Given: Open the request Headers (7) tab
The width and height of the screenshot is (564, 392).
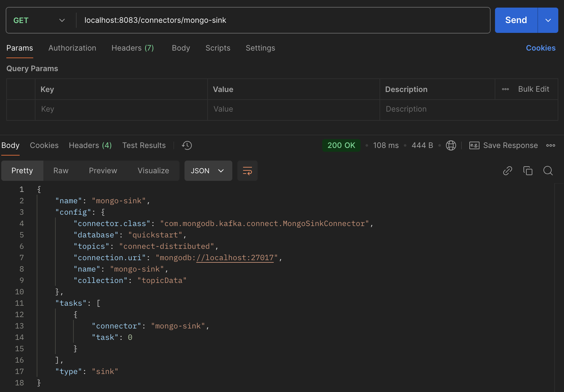Looking at the screenshot, I should click(x=133, y=48).
